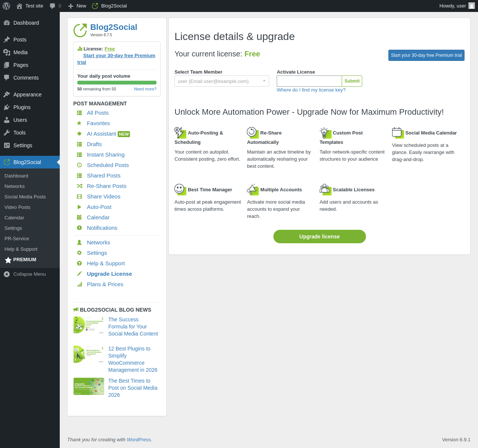Click the Activate License key field
This screenshot has height=448, width=478.
coord(309,81)
